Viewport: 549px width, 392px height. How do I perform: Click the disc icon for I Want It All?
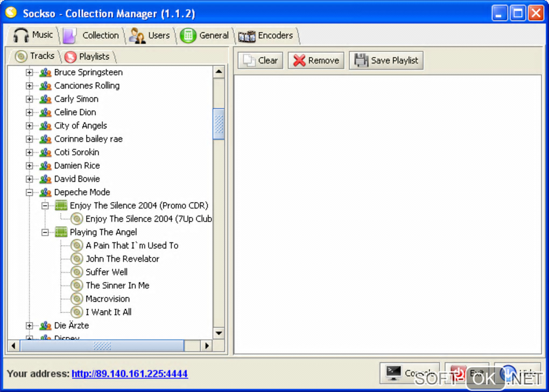[76, 312]
